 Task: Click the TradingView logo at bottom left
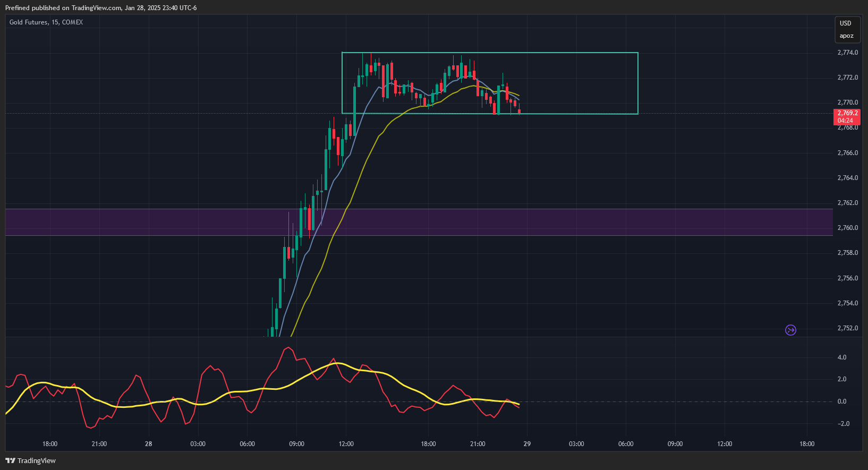[31, 460]
